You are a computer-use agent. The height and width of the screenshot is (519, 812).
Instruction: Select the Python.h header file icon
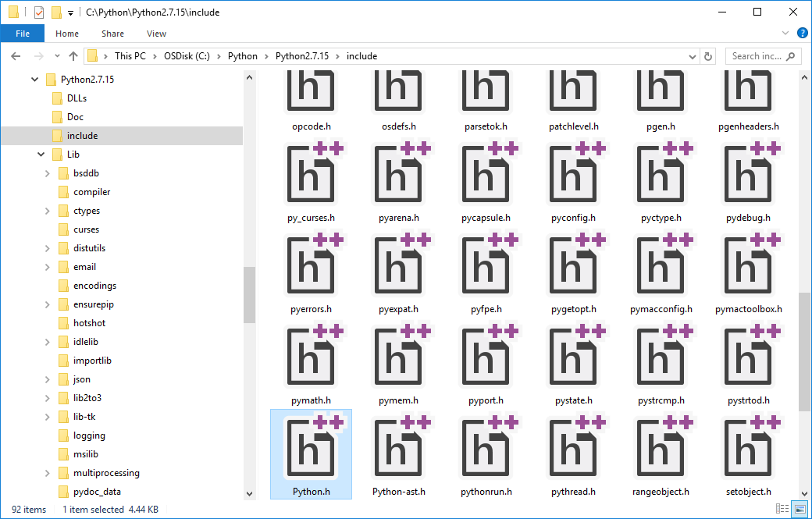pyautogui.click(x=311, y=448)
